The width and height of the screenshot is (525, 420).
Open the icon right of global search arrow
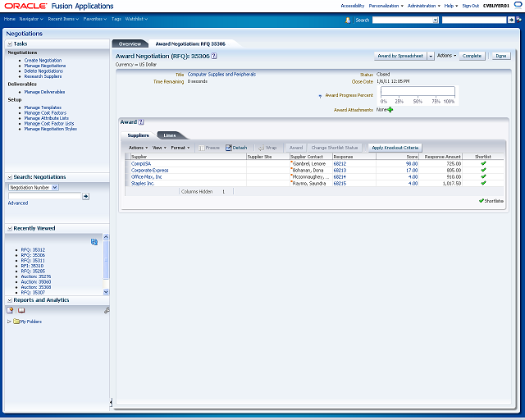pos(518,20)
